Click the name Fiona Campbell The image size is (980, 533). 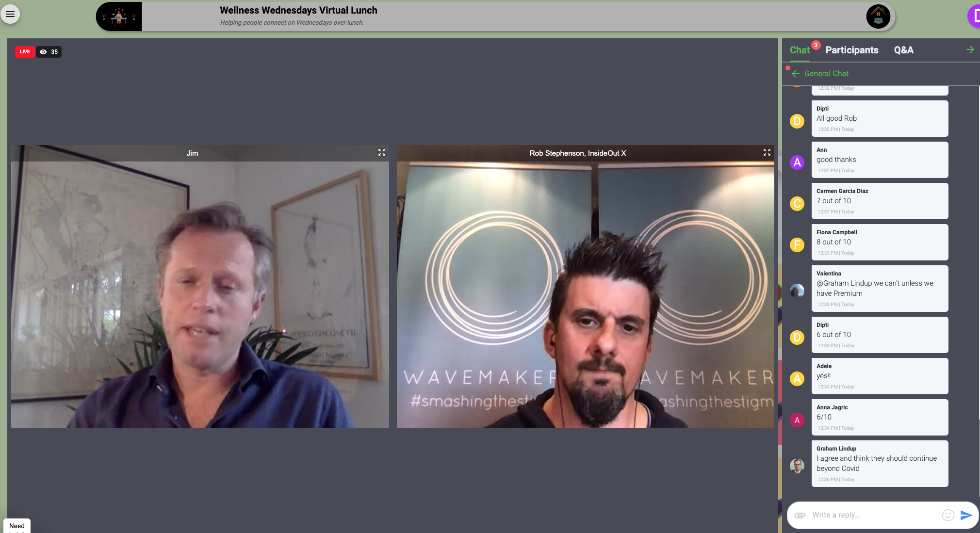pos(836,232)
